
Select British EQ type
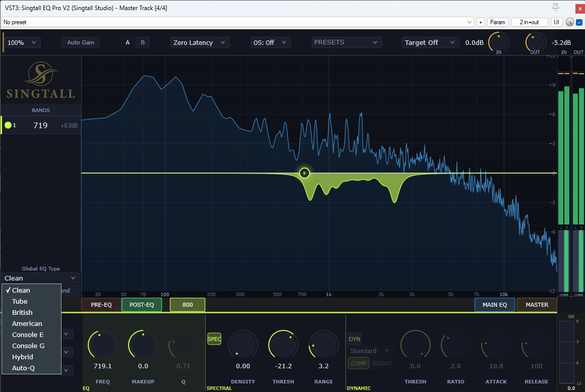(31, 312)
